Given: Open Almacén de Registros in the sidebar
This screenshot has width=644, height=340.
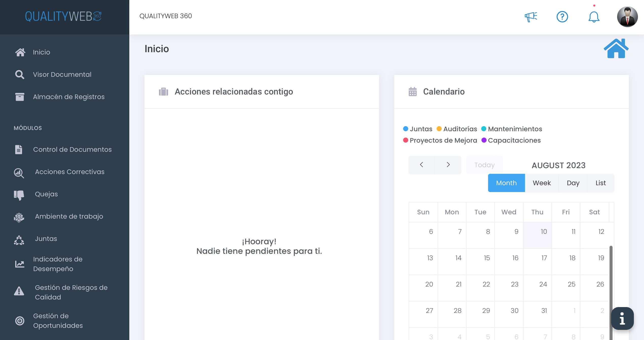Looking at the screenshot, I should click(68, 97).
